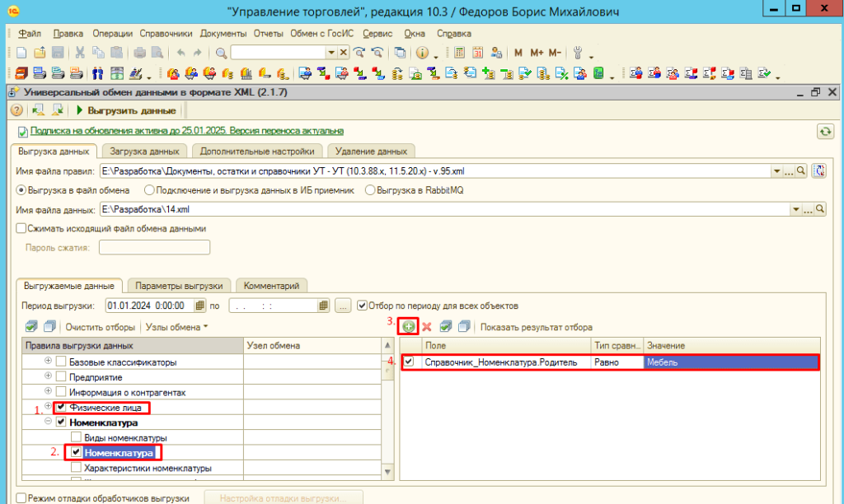The image size is (844, 504).
Task: Toggle Физические лица checkbox
Action: click(61, 407)
